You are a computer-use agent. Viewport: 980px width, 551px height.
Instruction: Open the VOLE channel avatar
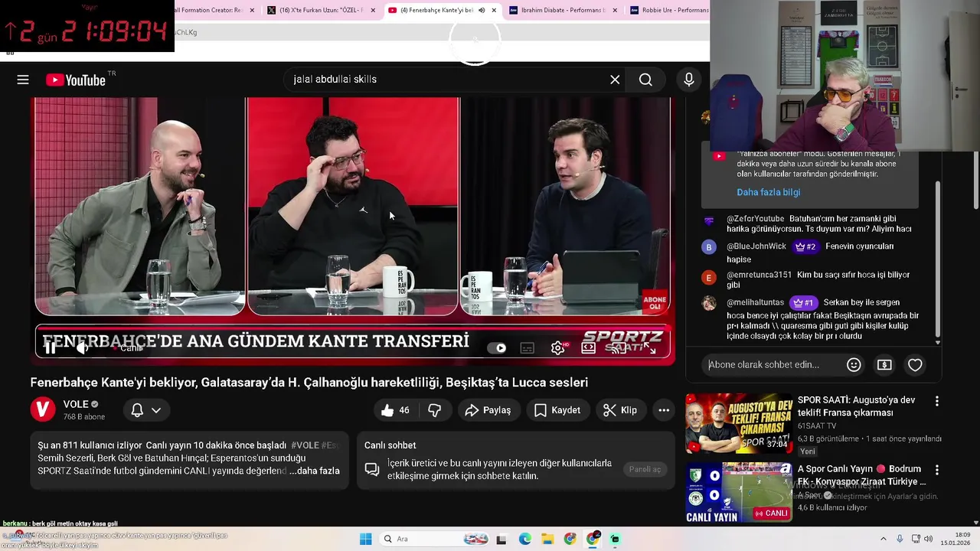(x=43, y=409)
